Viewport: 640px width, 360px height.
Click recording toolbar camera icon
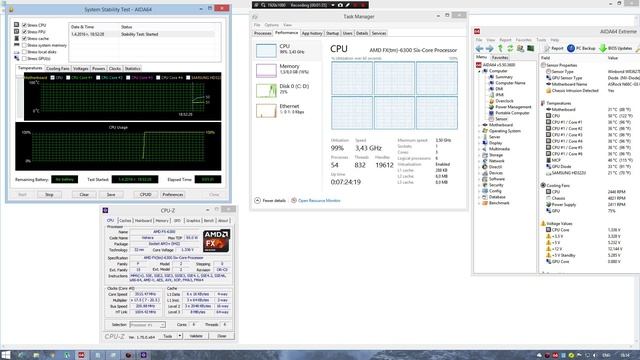(340, 5)
